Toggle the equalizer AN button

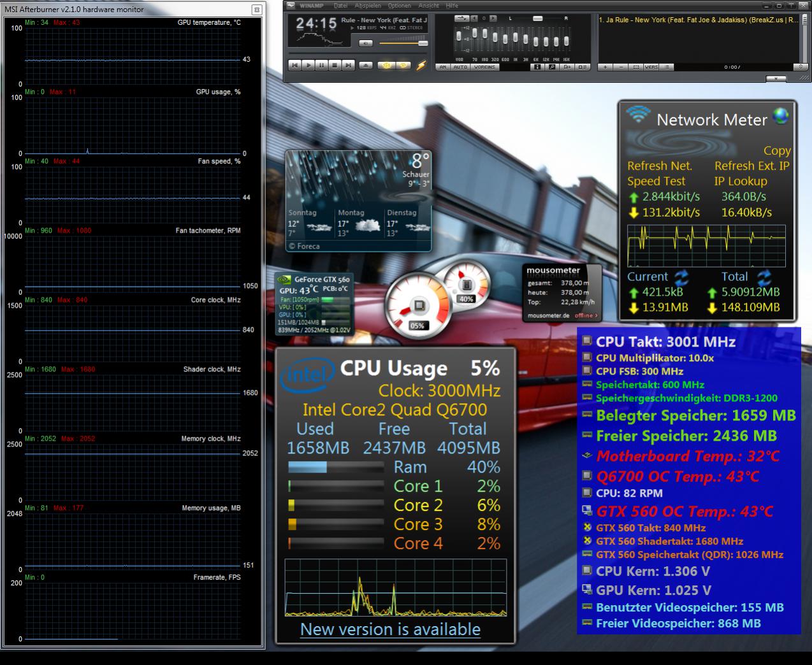click(x=443, y=67)
